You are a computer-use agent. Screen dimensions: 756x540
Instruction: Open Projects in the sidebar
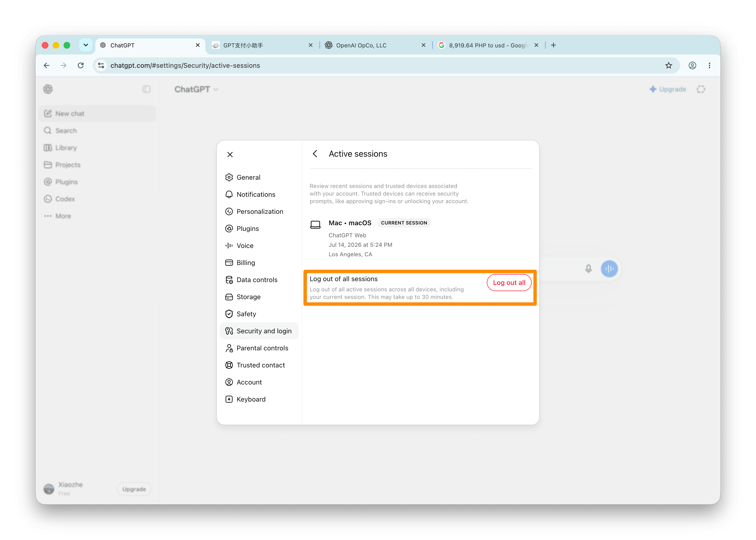[97, 165]
